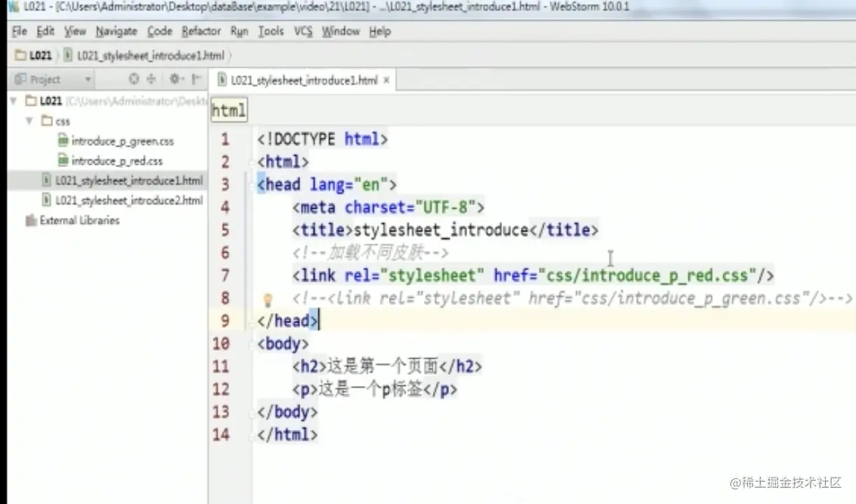Open the Edit menu
Image resolution: width=856 pixels, height=504 pixels.
pos(45,31)
